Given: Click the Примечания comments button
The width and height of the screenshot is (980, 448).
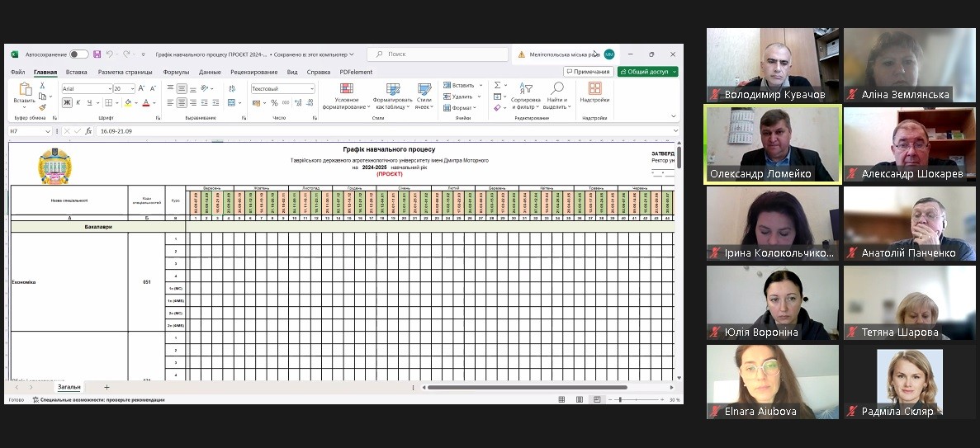Looking at the screenshot, I should click(x=588, y=72).
